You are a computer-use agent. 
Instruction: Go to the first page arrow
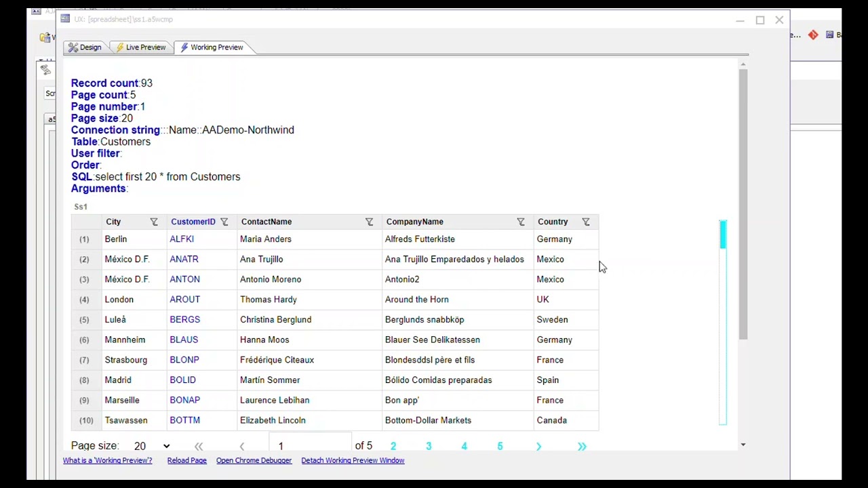pos(199,446)
